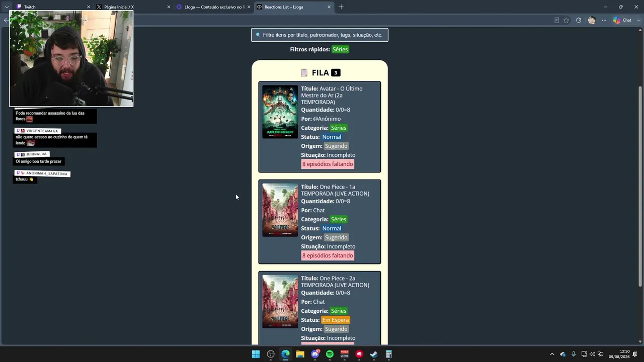644x362 pixels.
Task: Click the FILA count badge showing 3
Action: [x=336, y=73]
